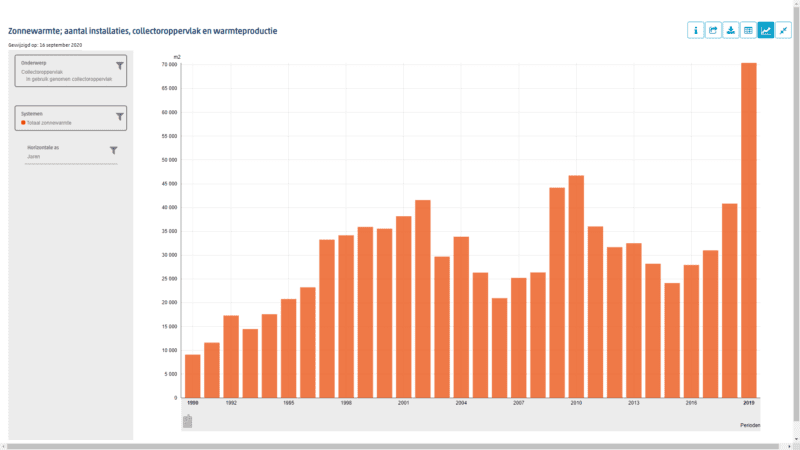Open the Horizontale as filter funnel
Viewport: 800px width, 450px height.
click(114, 151)
